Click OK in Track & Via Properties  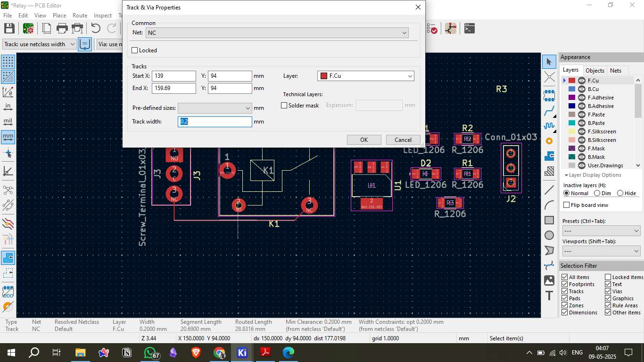coord(364,140)
